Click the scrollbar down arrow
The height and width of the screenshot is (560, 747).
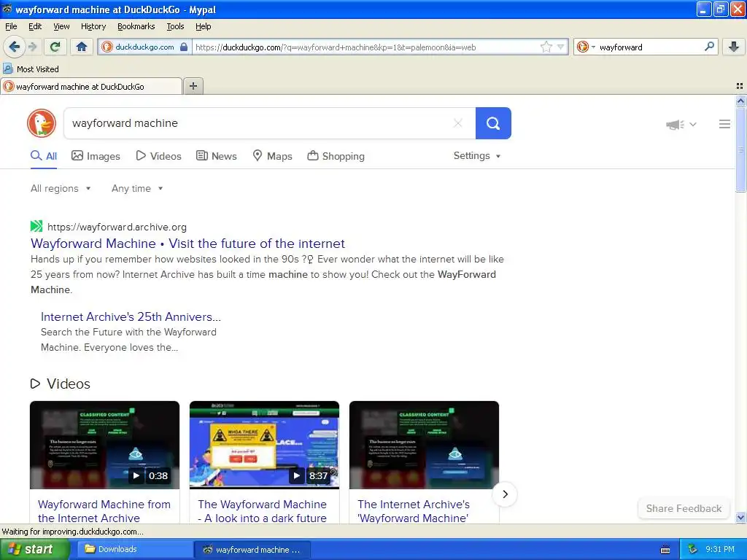point(740,518)
